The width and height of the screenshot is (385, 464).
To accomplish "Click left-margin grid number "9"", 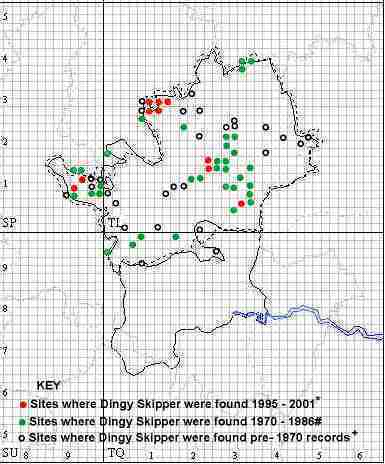I will coord(5,267).
